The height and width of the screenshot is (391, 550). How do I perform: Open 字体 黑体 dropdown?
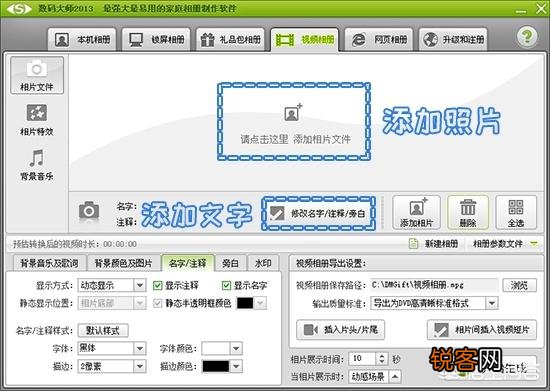pyautogui.click(x=112, y=348)
